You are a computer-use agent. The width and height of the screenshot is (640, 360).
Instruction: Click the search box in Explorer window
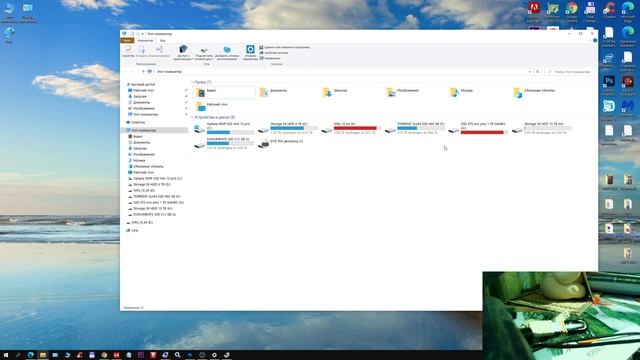coord(569,71)
